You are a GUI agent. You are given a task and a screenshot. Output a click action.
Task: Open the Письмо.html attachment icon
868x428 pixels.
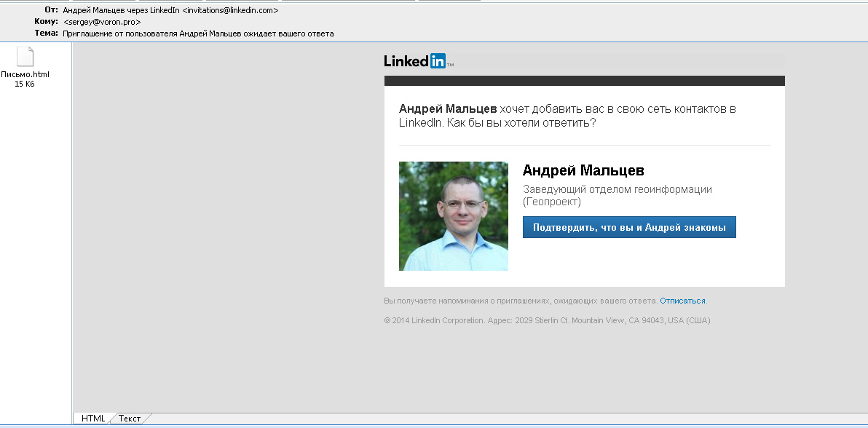pyautogui.click(x=25, y=57)
